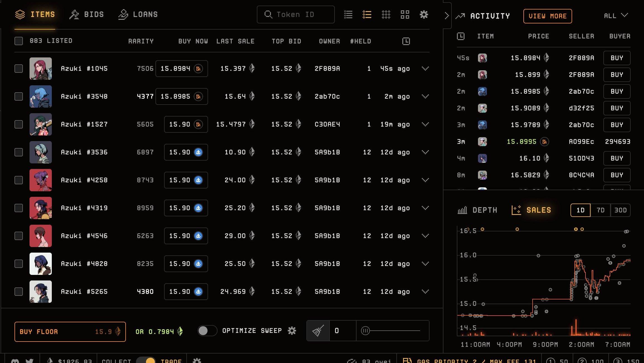Click the compact list view icon

pos(348,14)
